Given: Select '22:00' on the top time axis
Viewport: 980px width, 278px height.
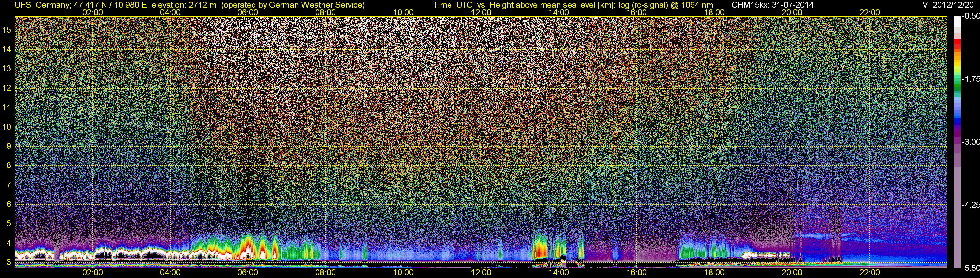Looking at the screenshot, I should 870,12.
